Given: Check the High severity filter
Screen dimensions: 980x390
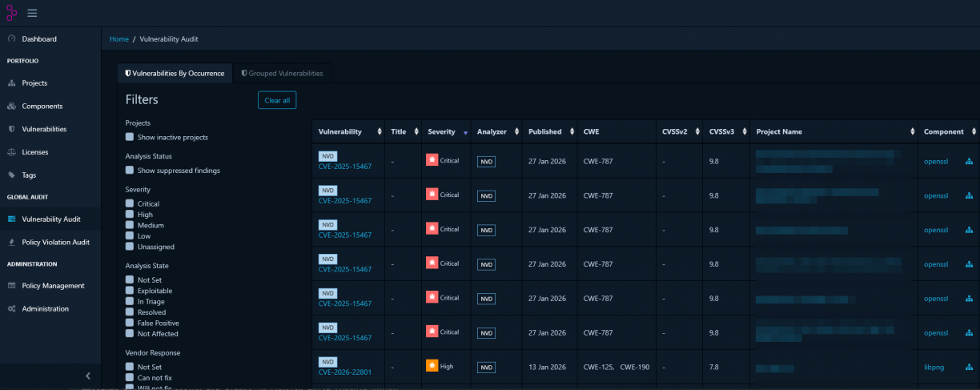Looking at the screenshot, I should click(130, 215).
